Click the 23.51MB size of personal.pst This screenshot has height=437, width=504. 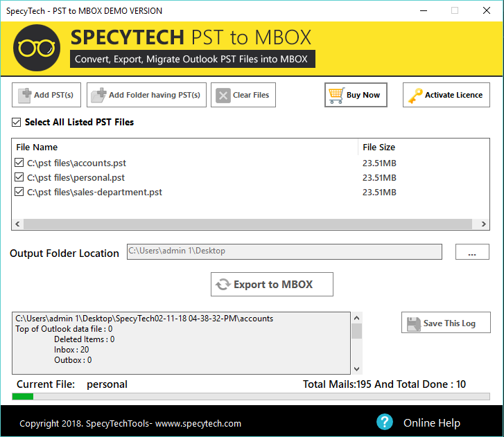(x=379, y=177)
